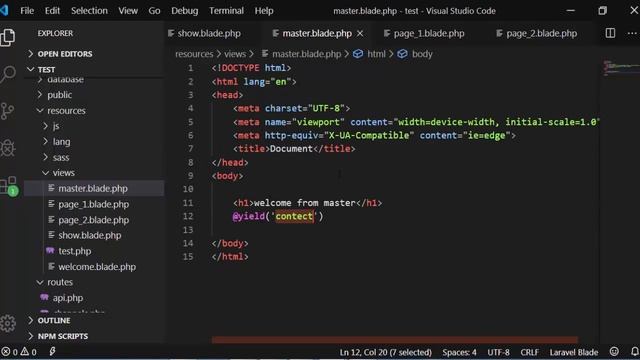Open the Extensions view with update badge

coord(9,186)
